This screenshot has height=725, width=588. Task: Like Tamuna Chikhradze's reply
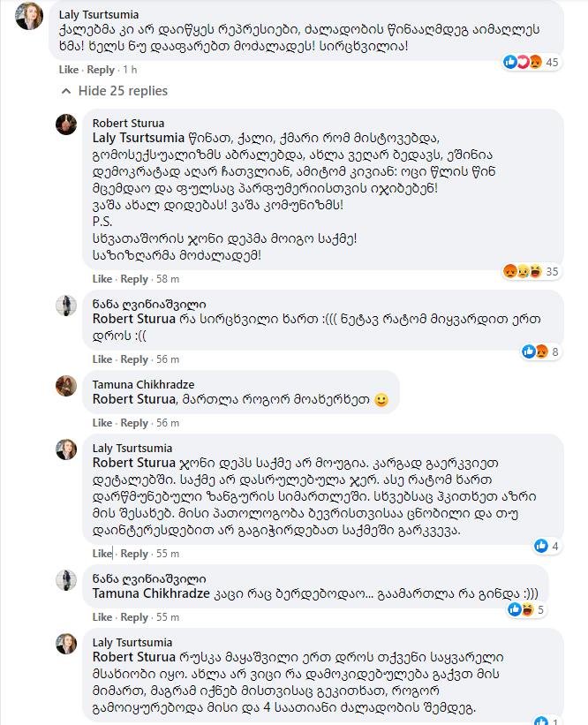click(102, 423)
